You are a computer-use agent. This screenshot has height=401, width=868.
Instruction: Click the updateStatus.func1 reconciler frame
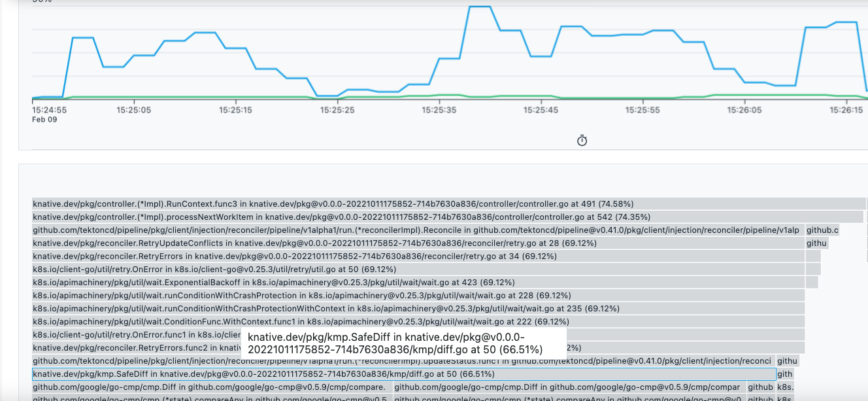point(261,360)
